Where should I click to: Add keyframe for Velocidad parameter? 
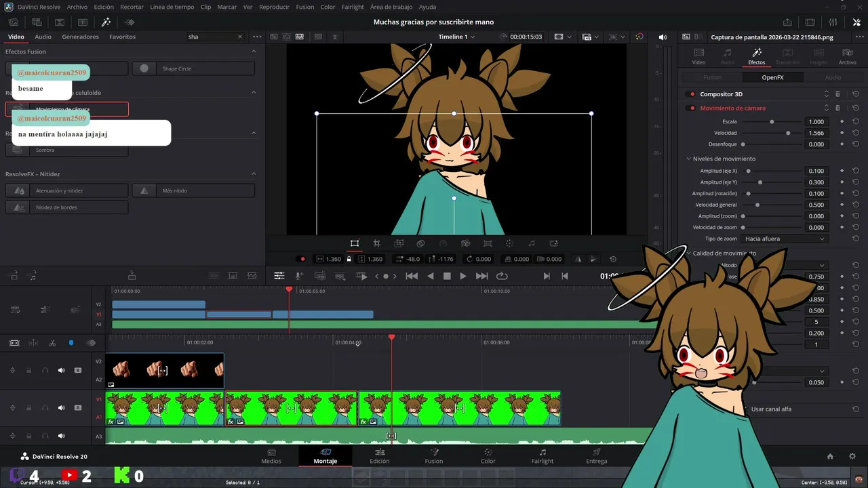tap(842, 133)
